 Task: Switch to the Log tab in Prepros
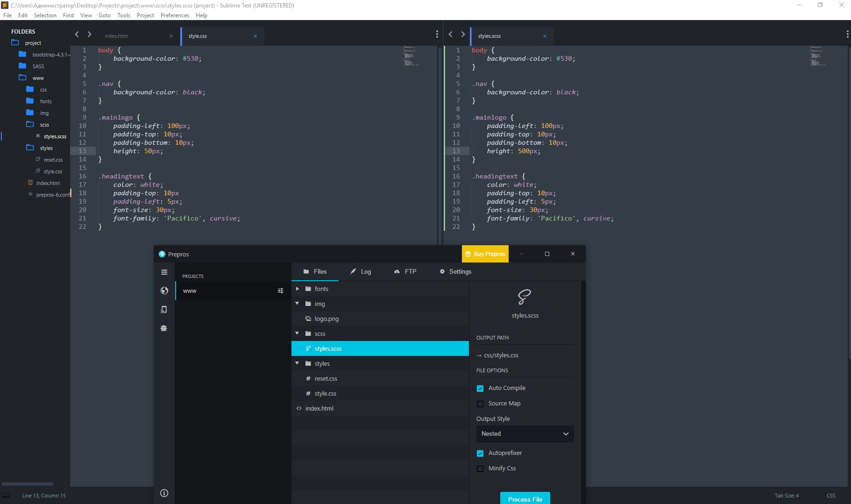(361, 271)
